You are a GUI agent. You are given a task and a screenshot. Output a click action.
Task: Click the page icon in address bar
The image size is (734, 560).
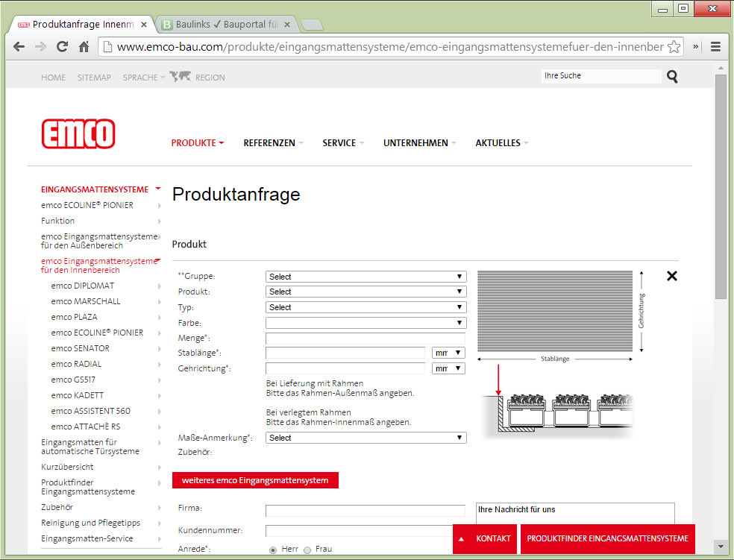click(107, 47)
